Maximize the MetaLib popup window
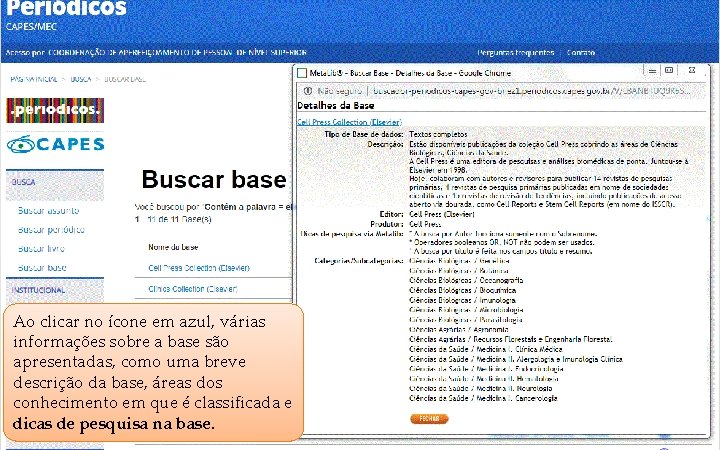Image resolution: width=720 pixels, height=450 pixels. pyautogui.click(x=669, y=70)
